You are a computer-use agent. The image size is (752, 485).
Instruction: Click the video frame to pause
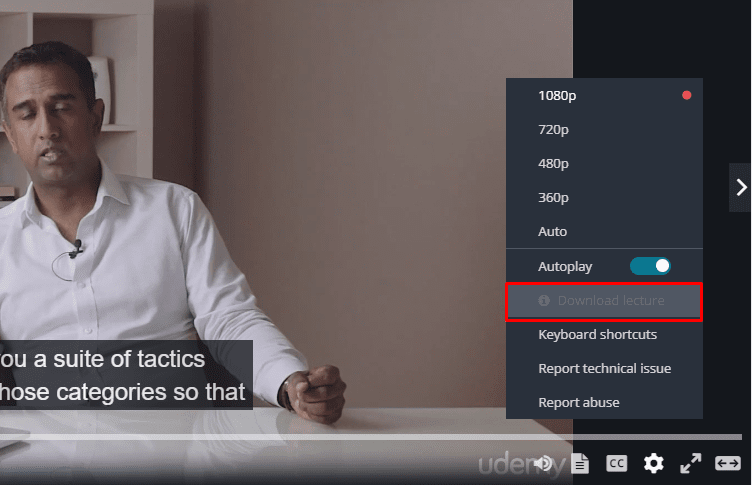coord(286,216)
